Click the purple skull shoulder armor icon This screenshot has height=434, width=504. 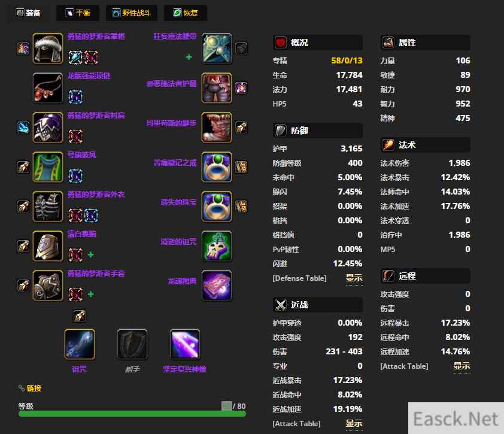pos(48,128)
